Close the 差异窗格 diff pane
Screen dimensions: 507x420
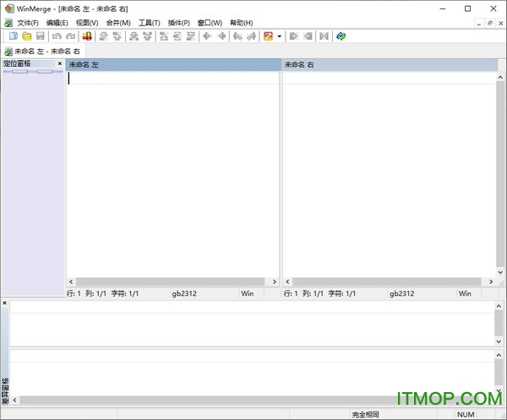4,303
